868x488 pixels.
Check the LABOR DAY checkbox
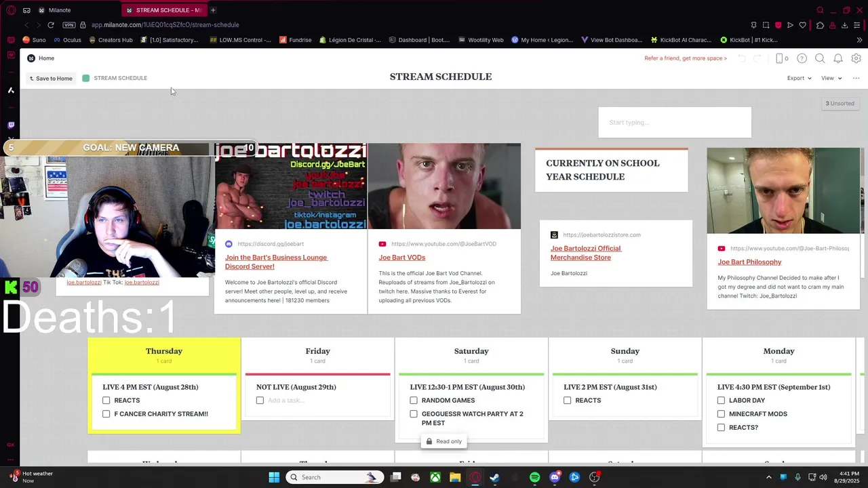[721, 401]
